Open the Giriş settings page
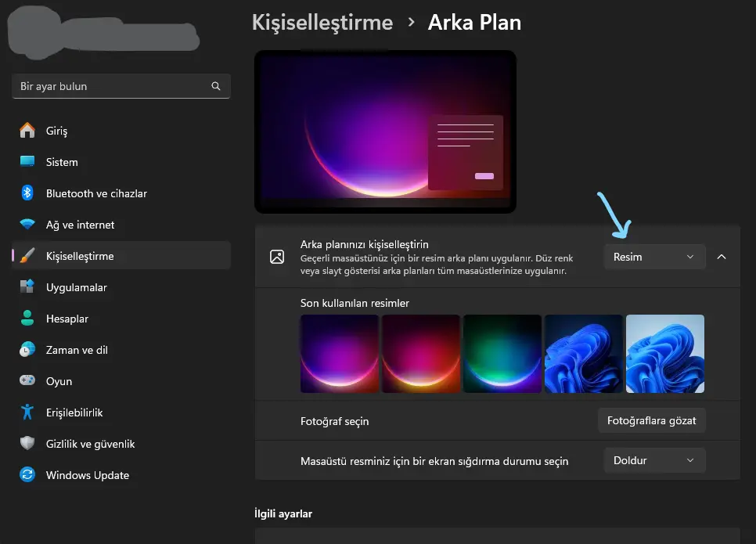 121,131
